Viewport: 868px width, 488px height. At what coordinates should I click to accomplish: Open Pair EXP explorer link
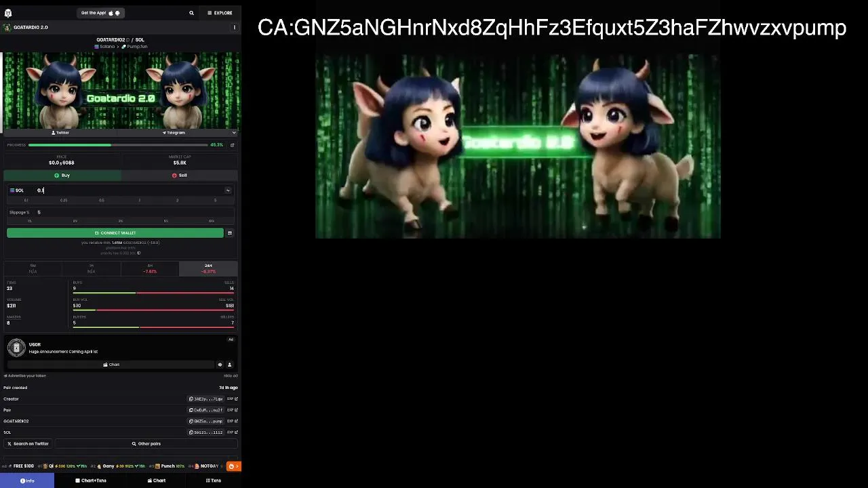click(x=232, y=410)
